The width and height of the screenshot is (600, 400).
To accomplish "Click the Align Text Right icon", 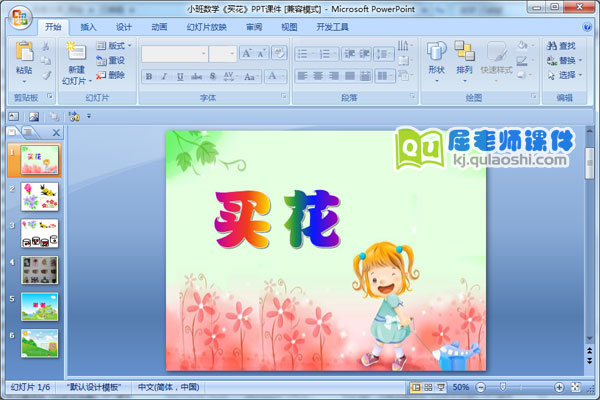I will (334, 76).
